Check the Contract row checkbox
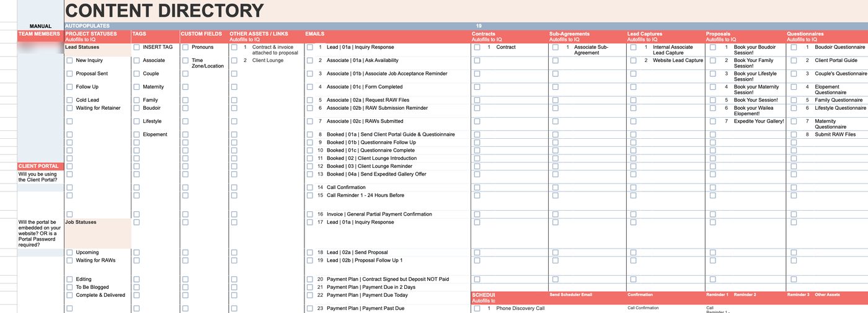The width and height of the screenshot is (868, 313). click(477, 47)
